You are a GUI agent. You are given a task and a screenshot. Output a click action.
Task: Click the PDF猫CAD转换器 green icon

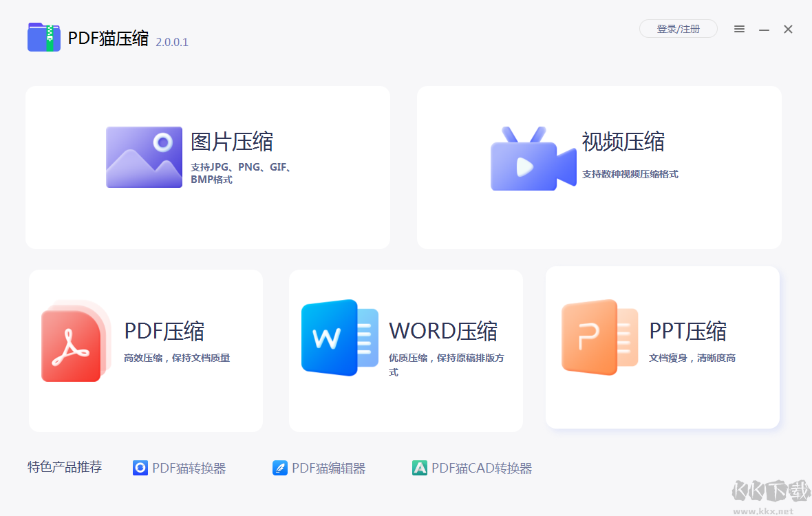420,468
